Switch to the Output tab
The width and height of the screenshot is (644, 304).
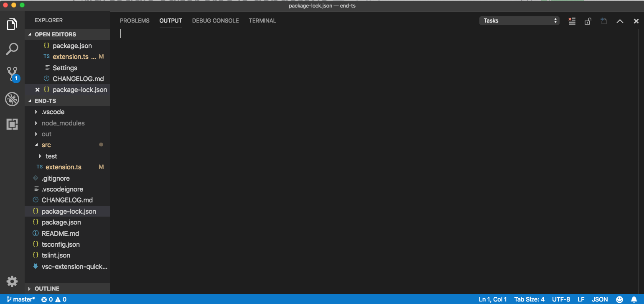pos(171,20)
